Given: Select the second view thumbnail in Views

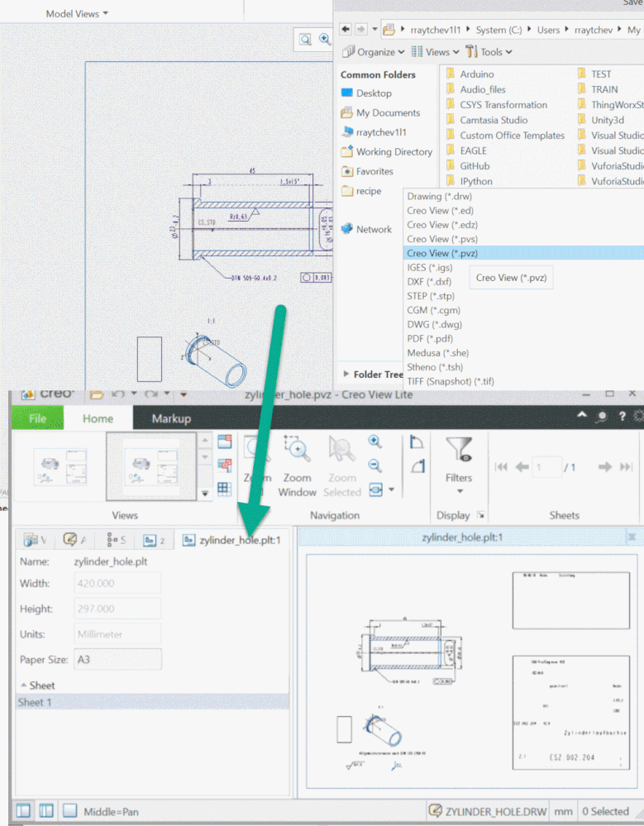Looking at the screenshot, I should click(151, 466).
